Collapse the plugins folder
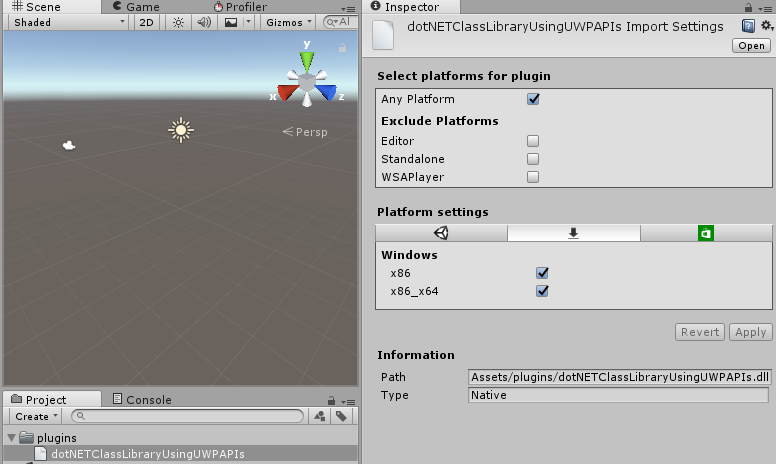 [11, 438]
